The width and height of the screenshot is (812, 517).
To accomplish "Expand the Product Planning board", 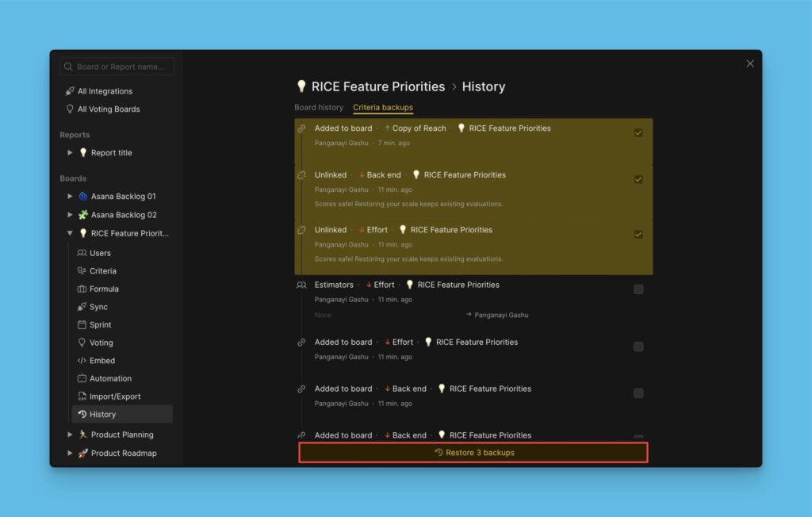I will click(x=70, y=435).
